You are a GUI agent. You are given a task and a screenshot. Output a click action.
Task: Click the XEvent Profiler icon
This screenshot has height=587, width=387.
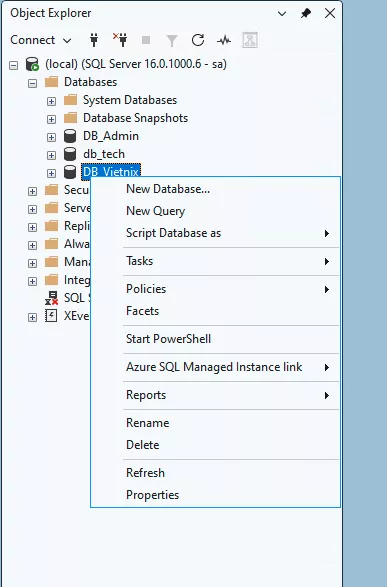(51, 316)
